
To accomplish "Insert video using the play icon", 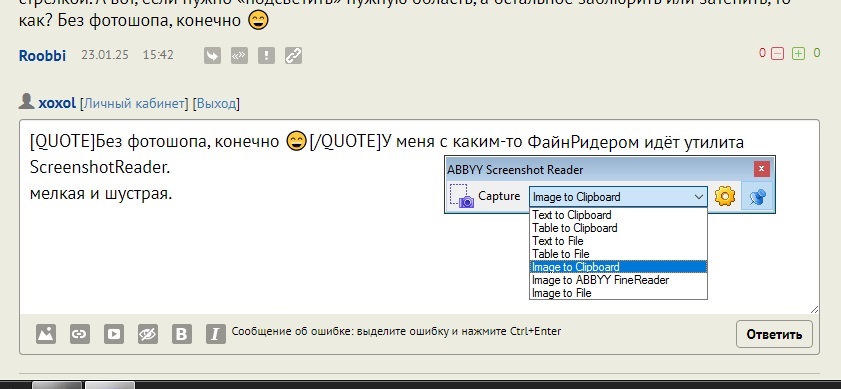I will [x=114, y=334].
